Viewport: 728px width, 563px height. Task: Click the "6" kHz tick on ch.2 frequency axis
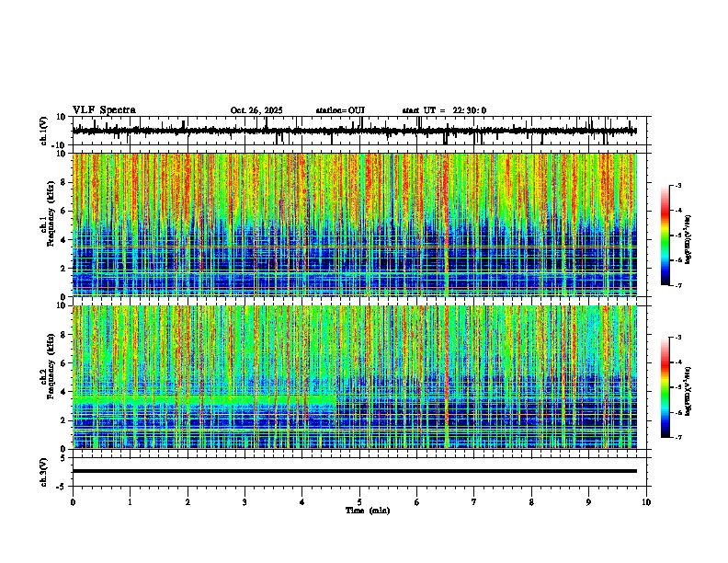click(64, 363)
